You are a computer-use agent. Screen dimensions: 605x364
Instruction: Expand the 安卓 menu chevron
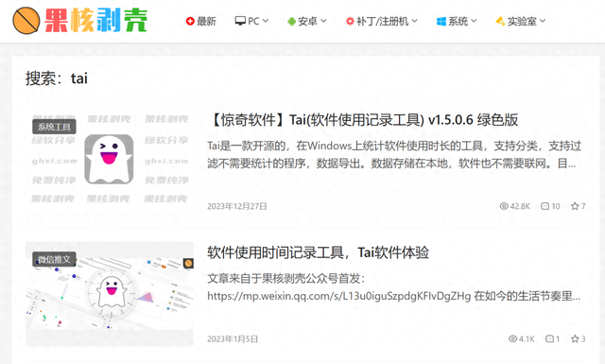point(323,21)
